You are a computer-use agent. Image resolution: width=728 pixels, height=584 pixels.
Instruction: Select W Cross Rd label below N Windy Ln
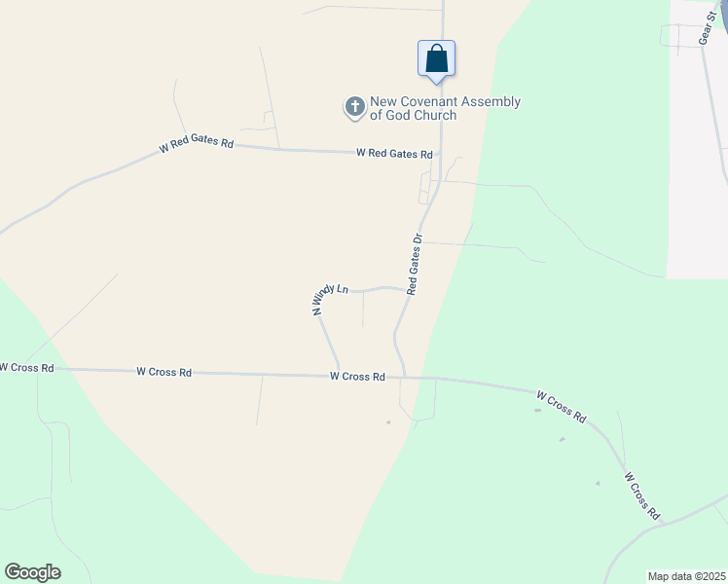(357, 376)
